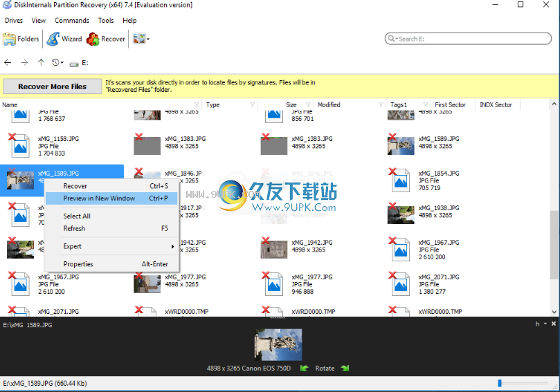
Task: Open the Modified column filter funnel
Action: click(x=381, y=105)
